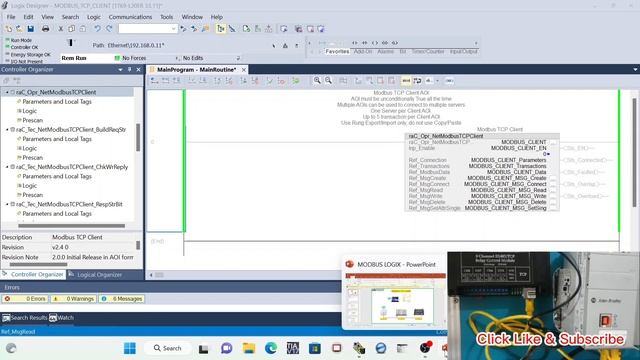Select the Add-On instruction tab
640x360 pixels.
pos(363,51)
